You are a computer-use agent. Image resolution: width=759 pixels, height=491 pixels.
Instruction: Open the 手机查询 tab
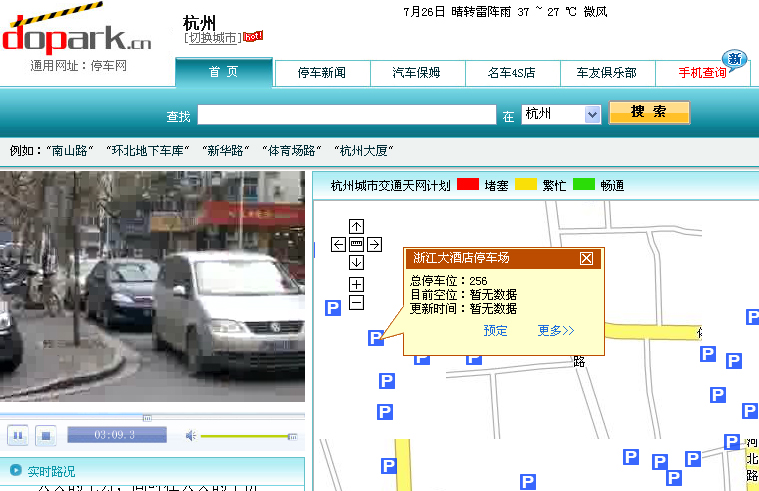[702, 73]
